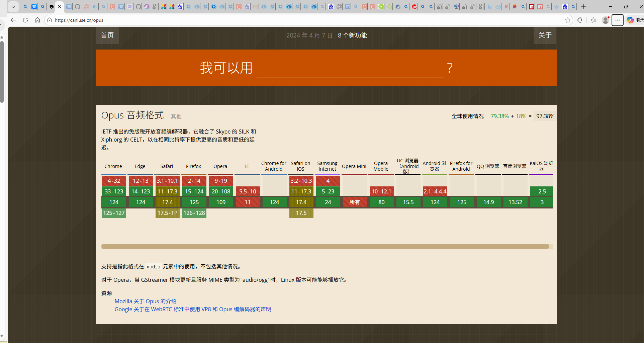Click the address bar URL
Screen dimensions: 644x343
(x=79, y=20)
